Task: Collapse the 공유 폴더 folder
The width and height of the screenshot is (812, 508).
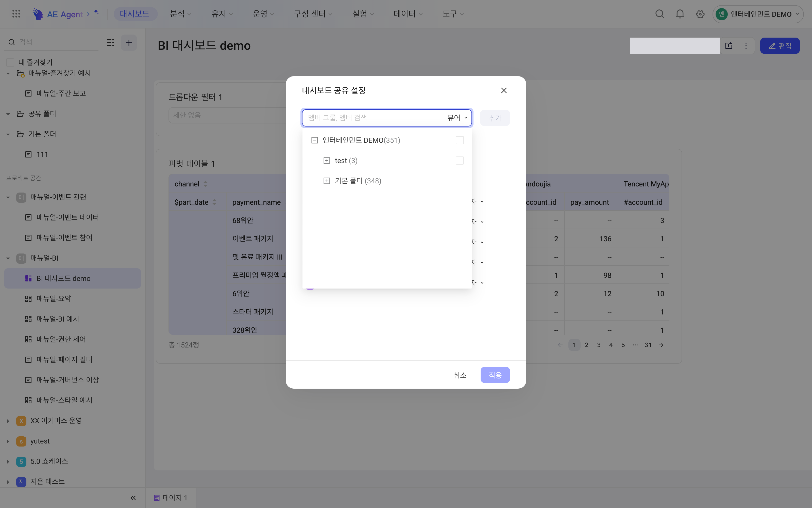Action: (x=8, y=114)
